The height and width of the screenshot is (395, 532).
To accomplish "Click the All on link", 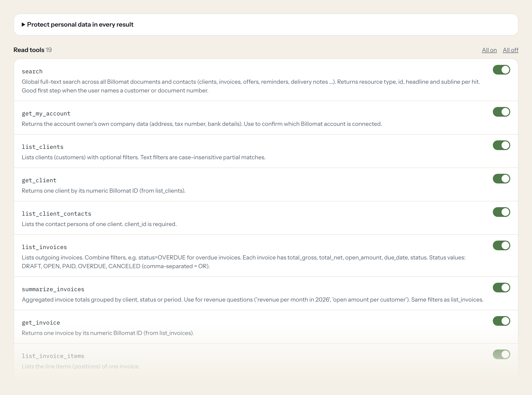I will click(x=489, y=50).
